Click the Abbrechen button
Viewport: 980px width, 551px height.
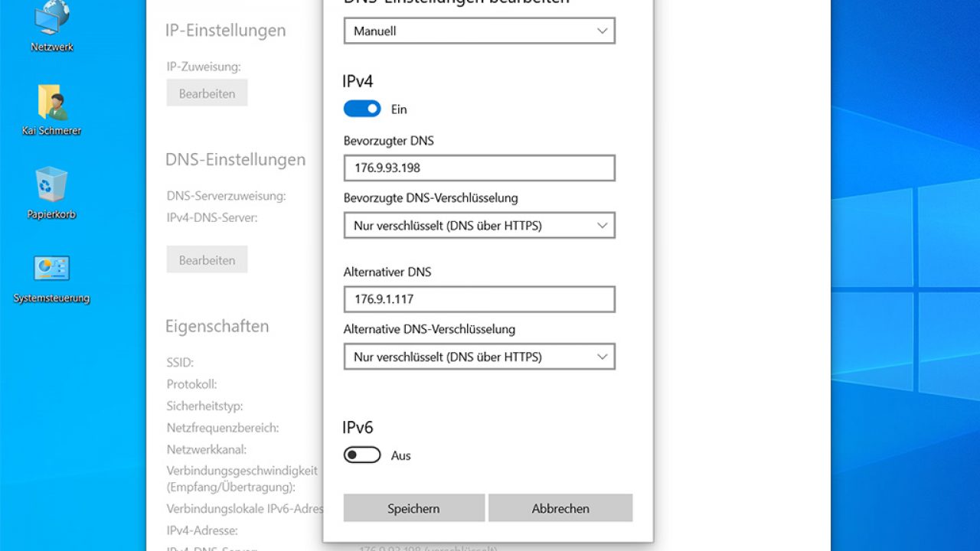click(560, 508)
